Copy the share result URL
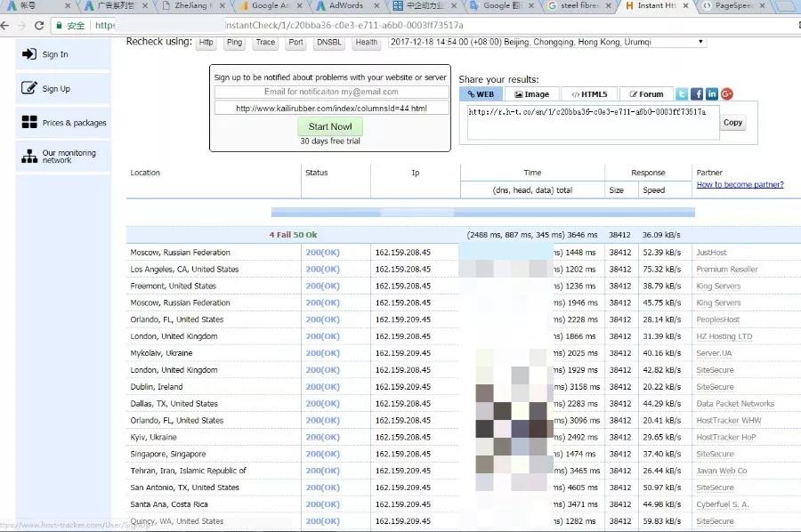The width and height of the screenshot is (801, 532). click(732, 123)
